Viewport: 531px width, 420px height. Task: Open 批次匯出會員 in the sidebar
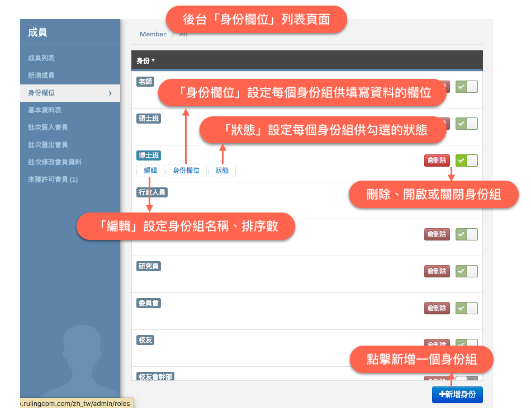pyautogui.click(x=48, y=145)
